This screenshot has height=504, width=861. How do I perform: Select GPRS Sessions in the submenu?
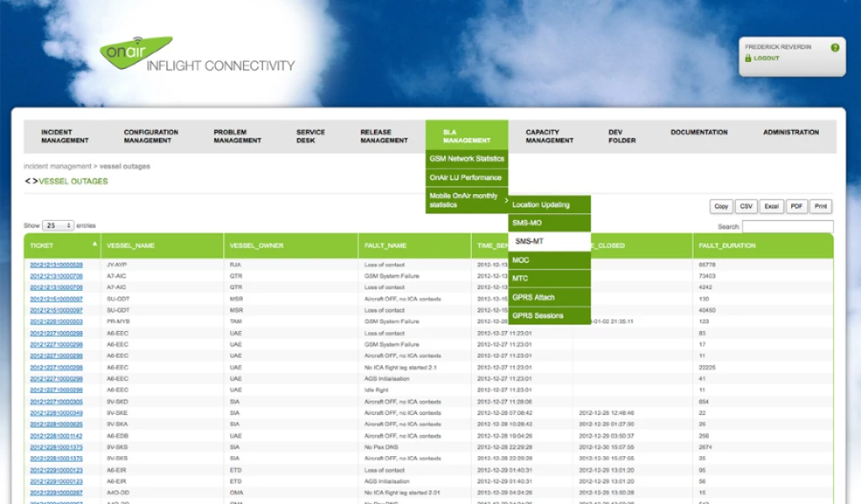tap(549, 316)
